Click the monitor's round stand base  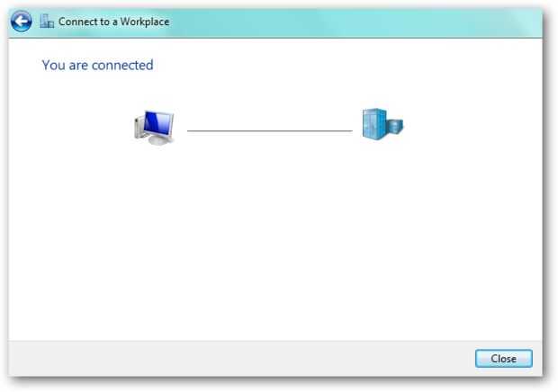point(158,140)
